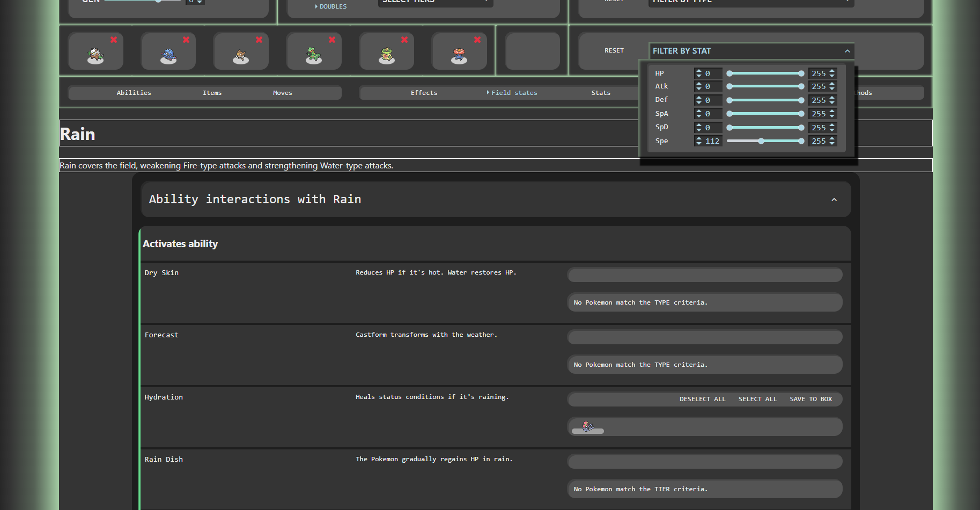This screenshot has width=980, height=510.
Task: Click the Tangrowth team slot sprite
Action: (168, 55)
